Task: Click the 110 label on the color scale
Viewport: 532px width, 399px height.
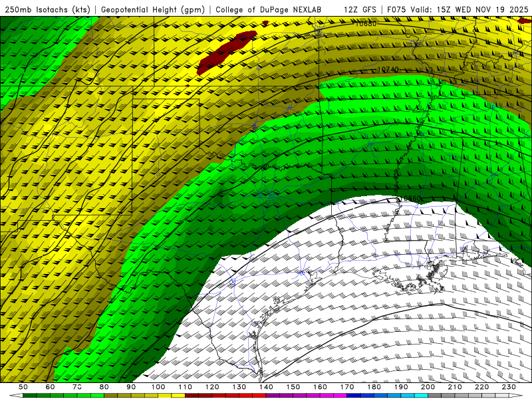Action: (x=186, y=387)
